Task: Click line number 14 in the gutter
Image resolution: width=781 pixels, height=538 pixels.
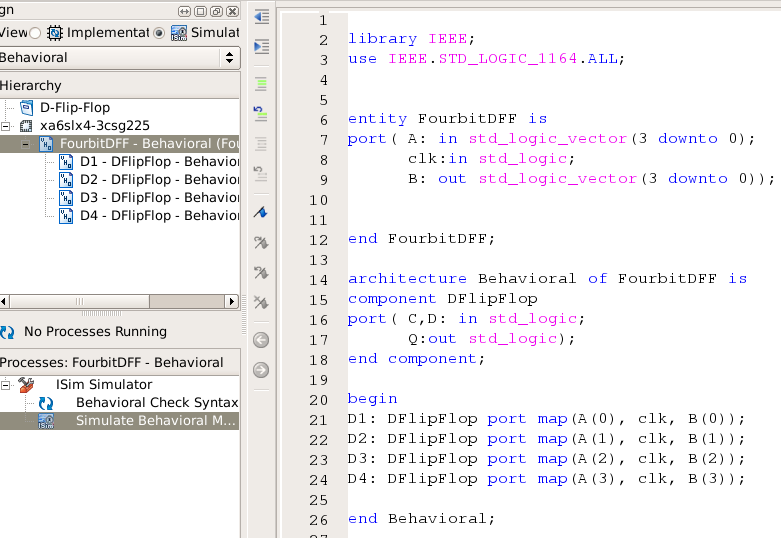Action: point(318,280)
